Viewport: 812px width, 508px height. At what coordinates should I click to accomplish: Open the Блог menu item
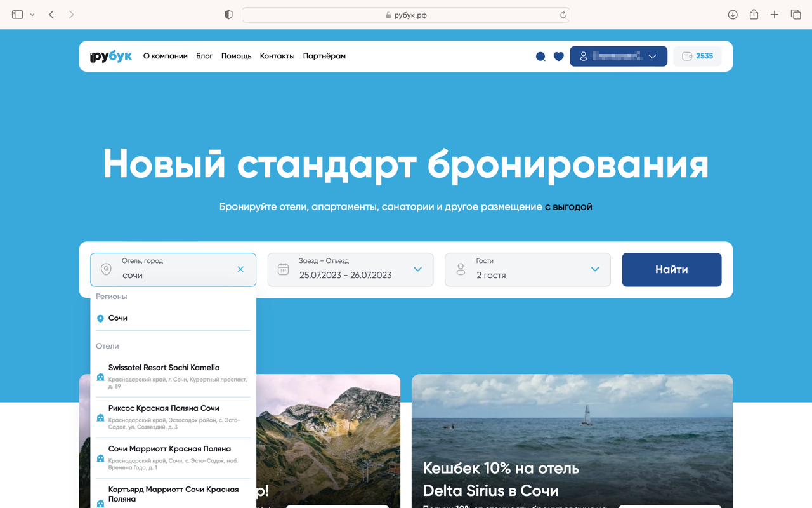[204, 56]
